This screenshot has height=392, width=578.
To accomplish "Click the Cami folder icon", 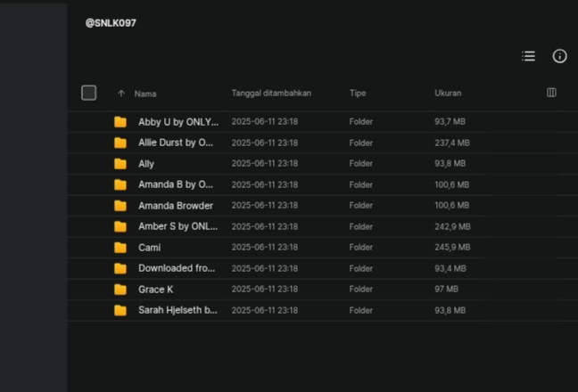I will 120,248.
